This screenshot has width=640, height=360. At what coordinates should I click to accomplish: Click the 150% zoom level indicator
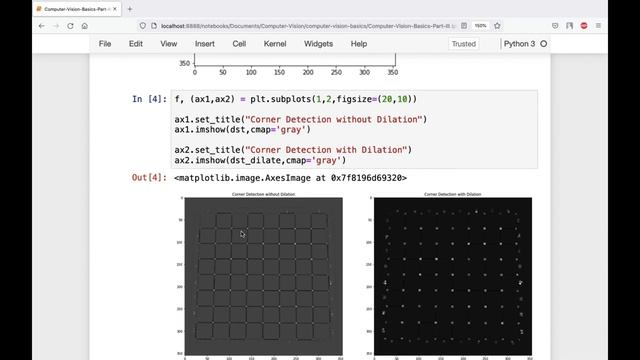point(480,26)
